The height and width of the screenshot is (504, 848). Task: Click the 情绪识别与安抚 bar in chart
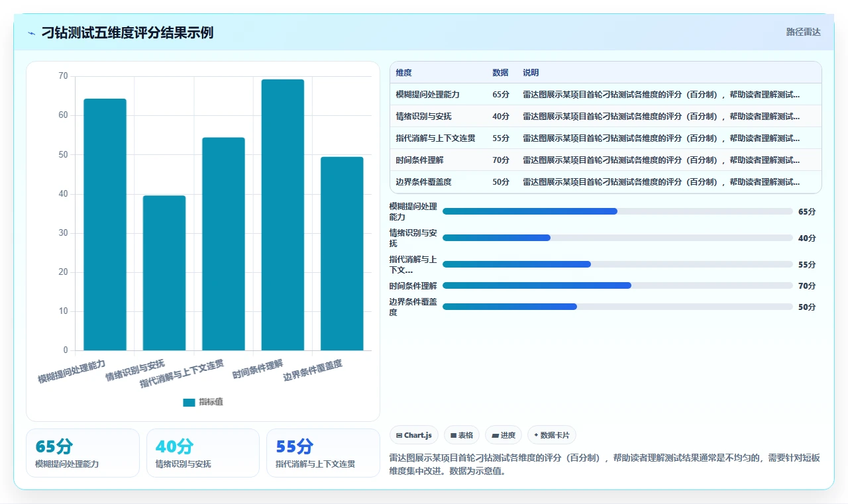tap(164, 273)
